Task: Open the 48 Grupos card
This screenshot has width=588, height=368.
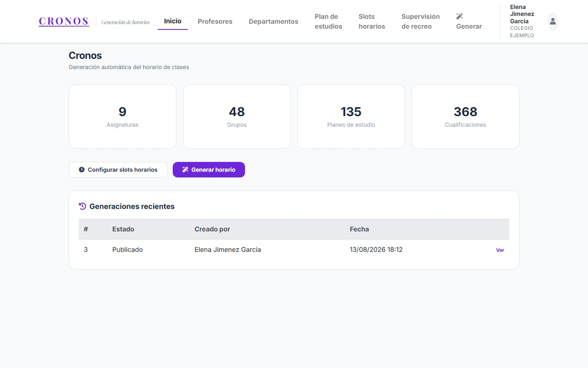Action: [x=237, y=117]
